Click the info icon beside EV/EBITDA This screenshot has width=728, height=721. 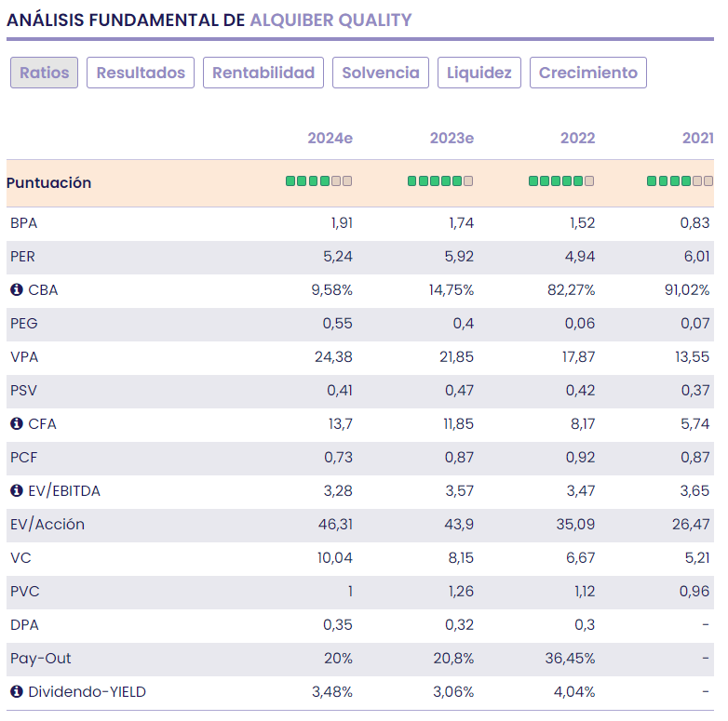coord(16,491)
